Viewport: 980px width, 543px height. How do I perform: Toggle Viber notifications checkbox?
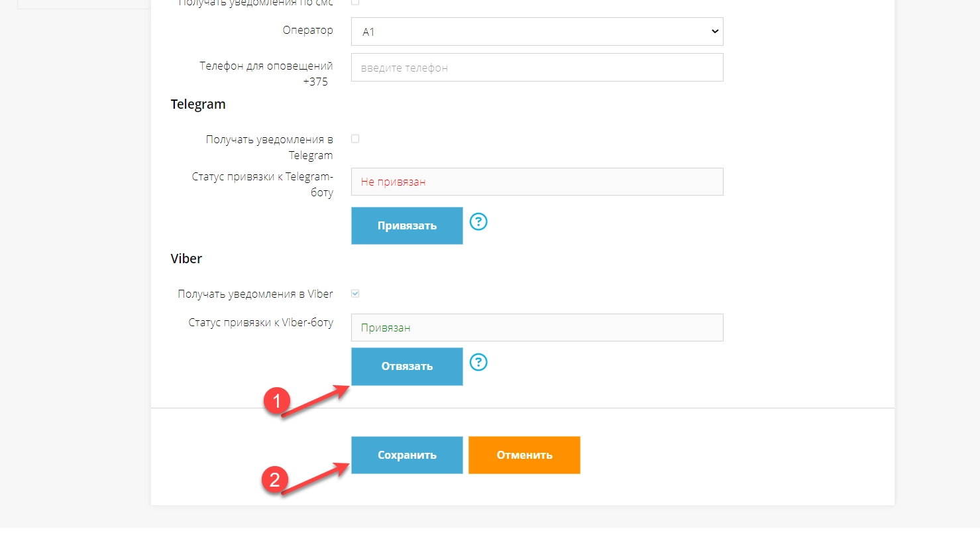tap(355, 293)
